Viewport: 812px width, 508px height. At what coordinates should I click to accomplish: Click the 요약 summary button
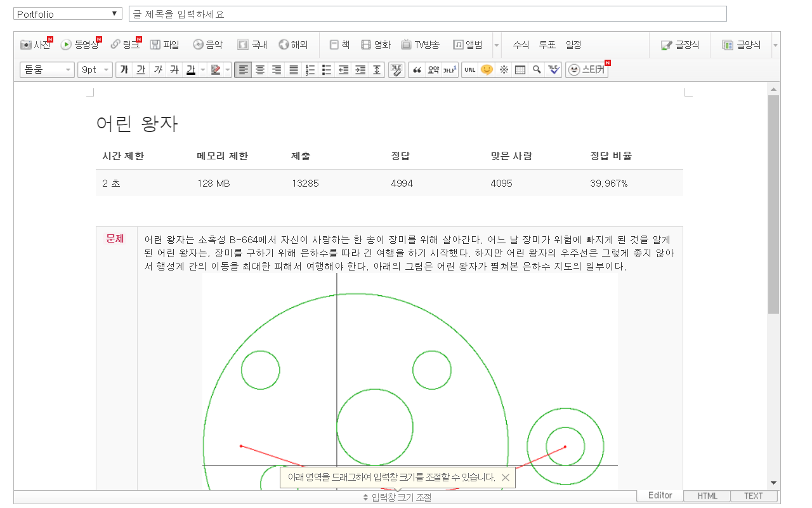433,70
